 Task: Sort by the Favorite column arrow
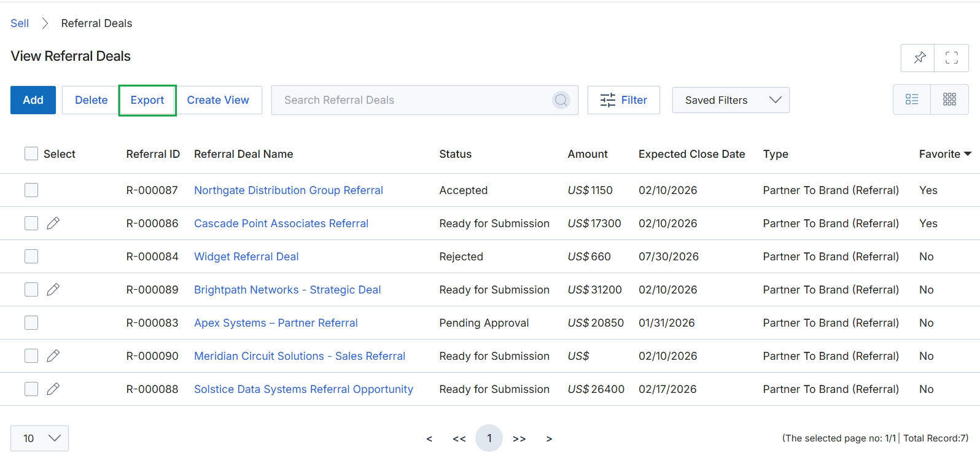(968, 154)
